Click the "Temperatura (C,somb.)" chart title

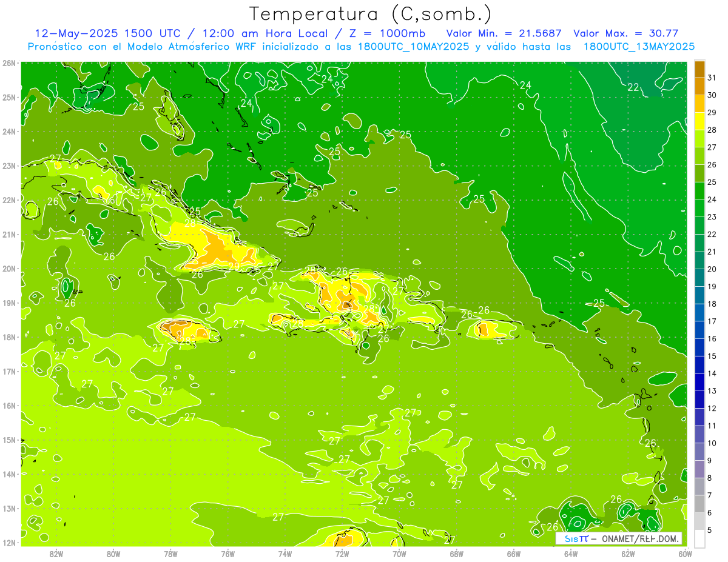[x=371, y=14]
